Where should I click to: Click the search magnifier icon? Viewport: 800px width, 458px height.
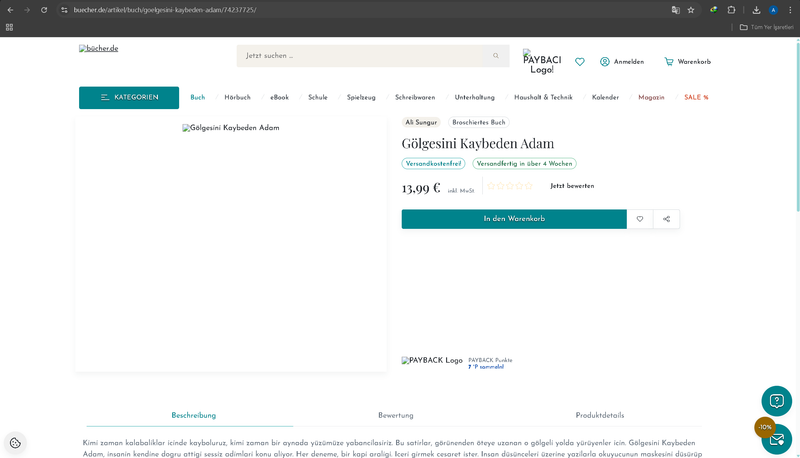[495, 56]
